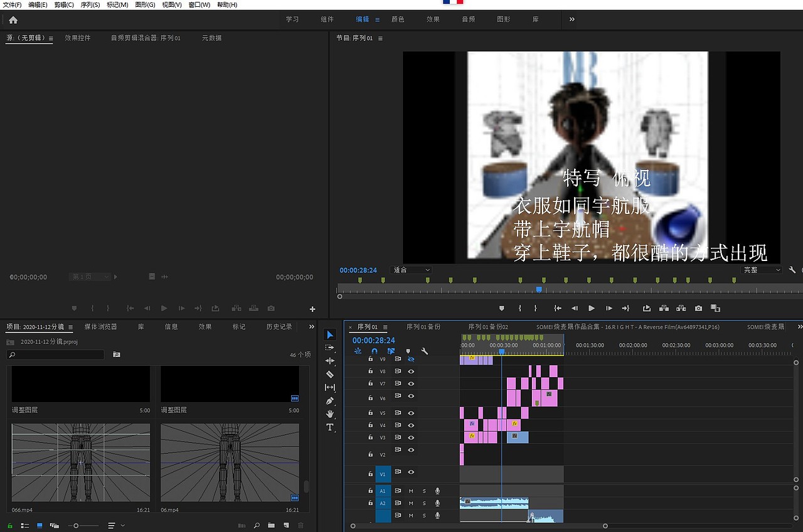803x532 pixels.
Task: Hide the V5 track output
Action: pyautogui.click(x=411, y=413)
